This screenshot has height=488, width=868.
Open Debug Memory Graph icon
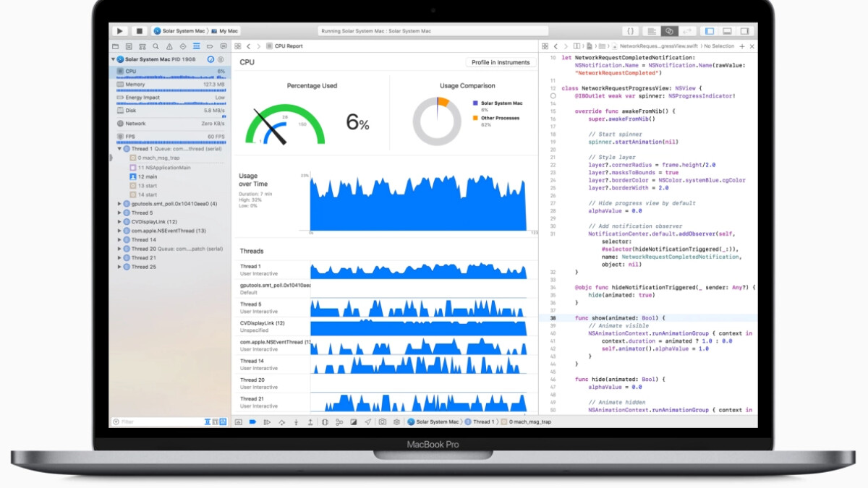(339, 421)
